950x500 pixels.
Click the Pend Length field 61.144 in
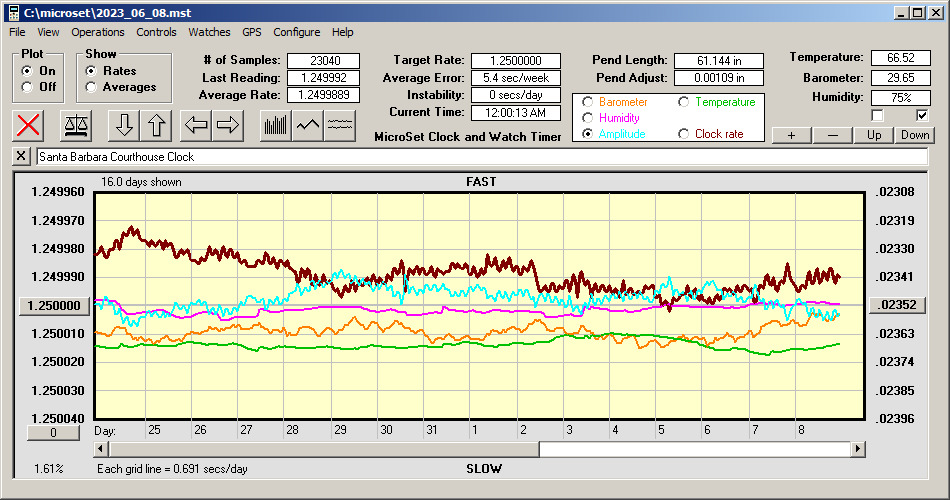click(719, 61)
